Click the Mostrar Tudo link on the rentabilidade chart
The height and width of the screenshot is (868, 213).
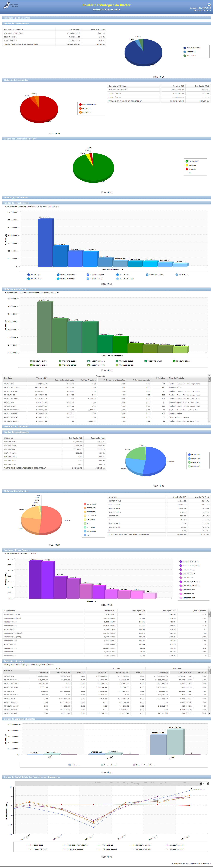[x=198, y=789]
